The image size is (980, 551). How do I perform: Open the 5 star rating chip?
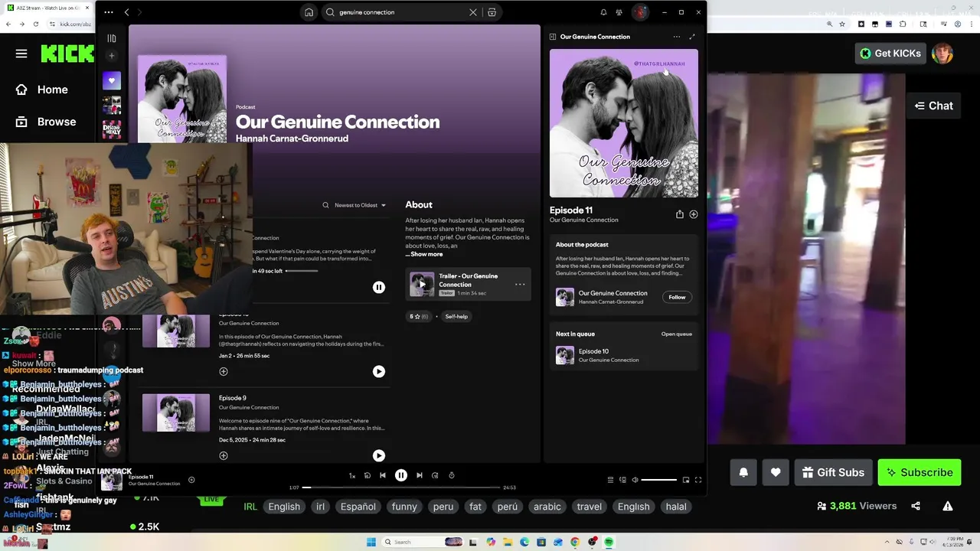coord(419,316)
